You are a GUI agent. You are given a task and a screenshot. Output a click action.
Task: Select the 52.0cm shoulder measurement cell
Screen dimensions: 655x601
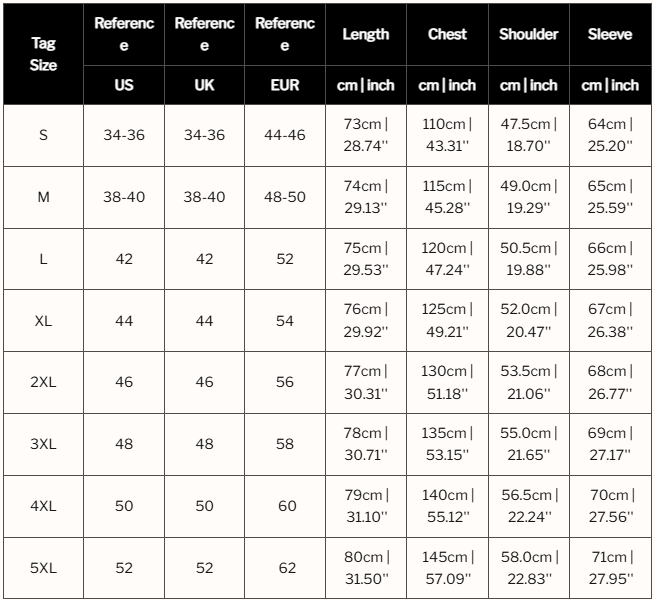pyautogui.click(x=528, y=320)
